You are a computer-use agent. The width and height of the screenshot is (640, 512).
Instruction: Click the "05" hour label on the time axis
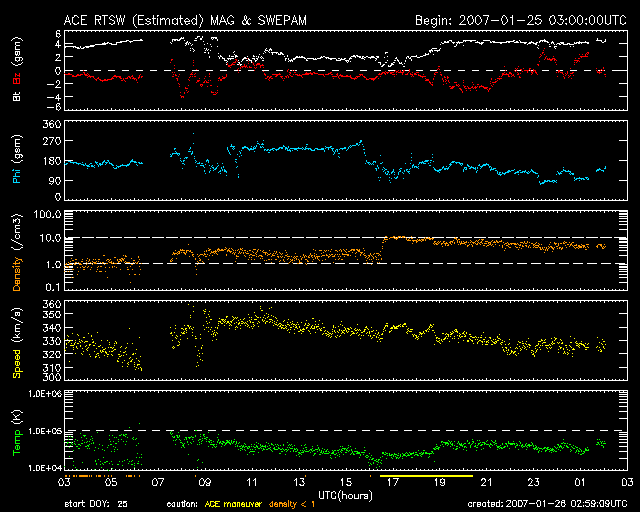(111, 482)
